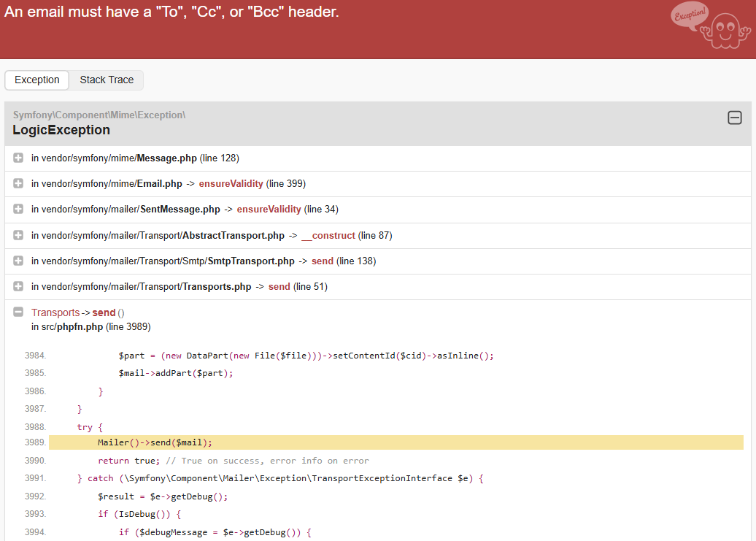
Task: Expand the Email.php ensureValidity trace entry
Action: [18, 183]
